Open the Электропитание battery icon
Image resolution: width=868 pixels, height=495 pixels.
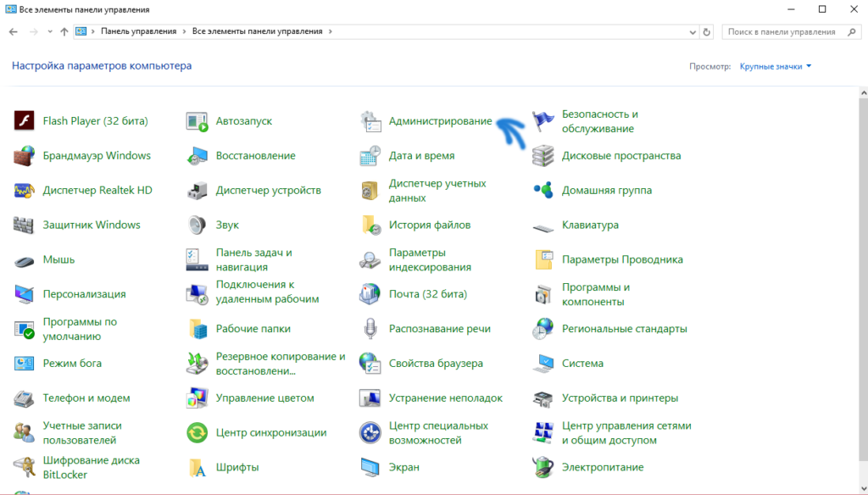pyautogui.click(x=543, y=467)
